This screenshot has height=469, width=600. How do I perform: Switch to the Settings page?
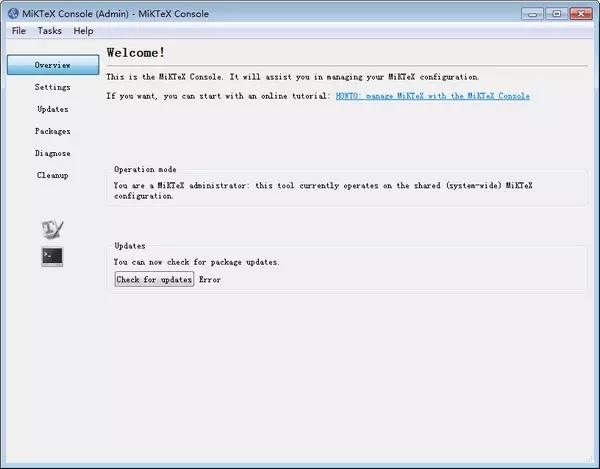(53, 87)
